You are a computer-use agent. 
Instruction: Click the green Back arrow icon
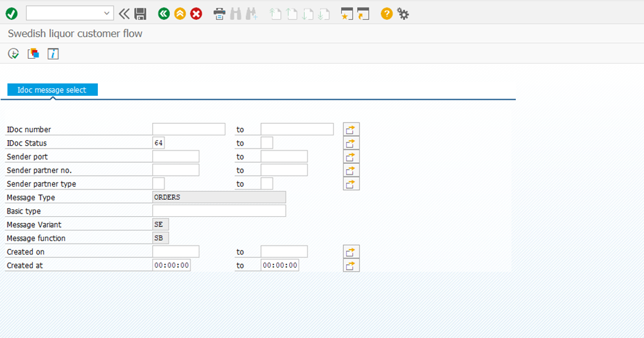point(164,13)
